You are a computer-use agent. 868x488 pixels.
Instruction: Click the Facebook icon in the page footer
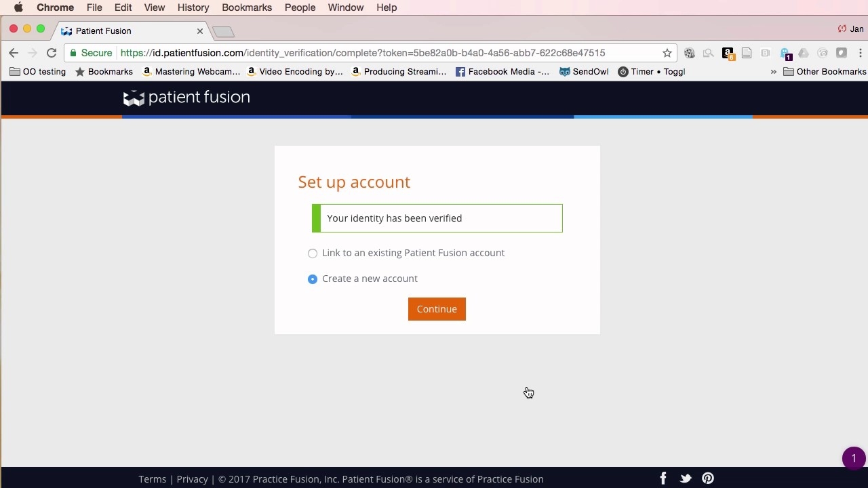[x=663, y=478]
